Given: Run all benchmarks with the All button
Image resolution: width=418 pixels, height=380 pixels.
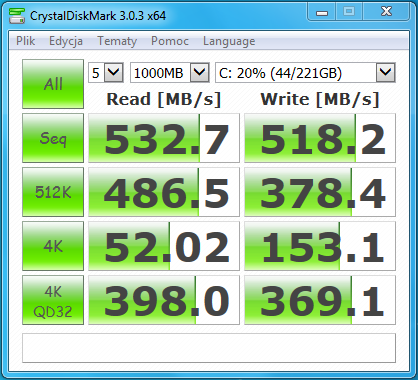Looking at the screenshot, I should click(53, 84).
